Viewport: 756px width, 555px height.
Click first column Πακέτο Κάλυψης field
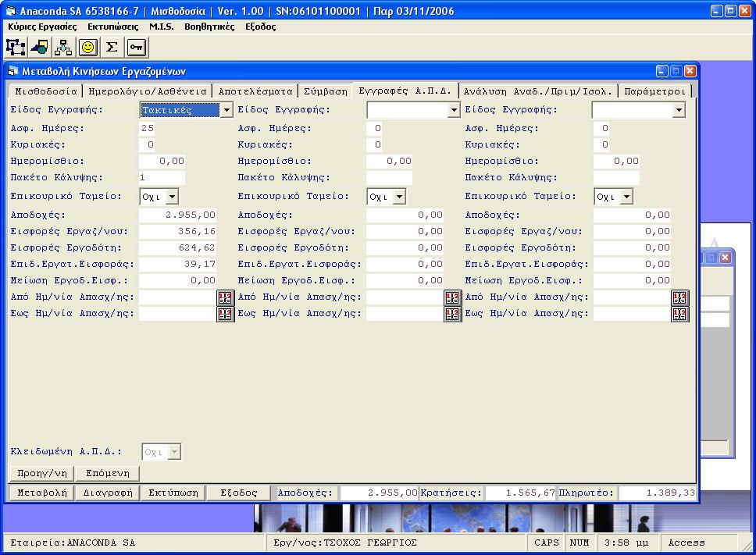(162, 177)
